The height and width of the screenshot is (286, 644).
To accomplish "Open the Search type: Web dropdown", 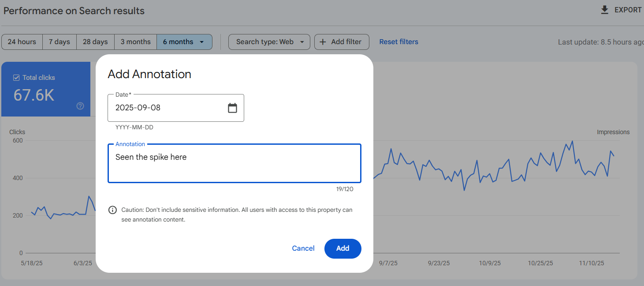I will (x=269, y=42).
